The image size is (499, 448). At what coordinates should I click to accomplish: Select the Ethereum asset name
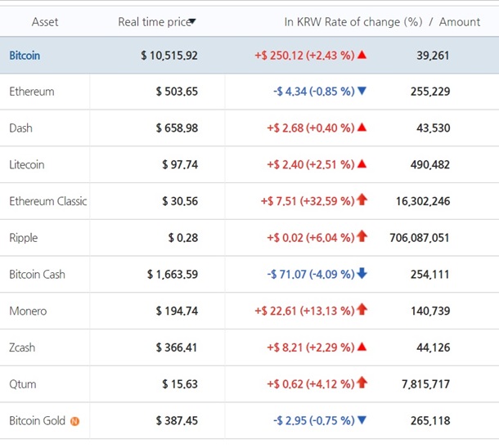(32, 92)
